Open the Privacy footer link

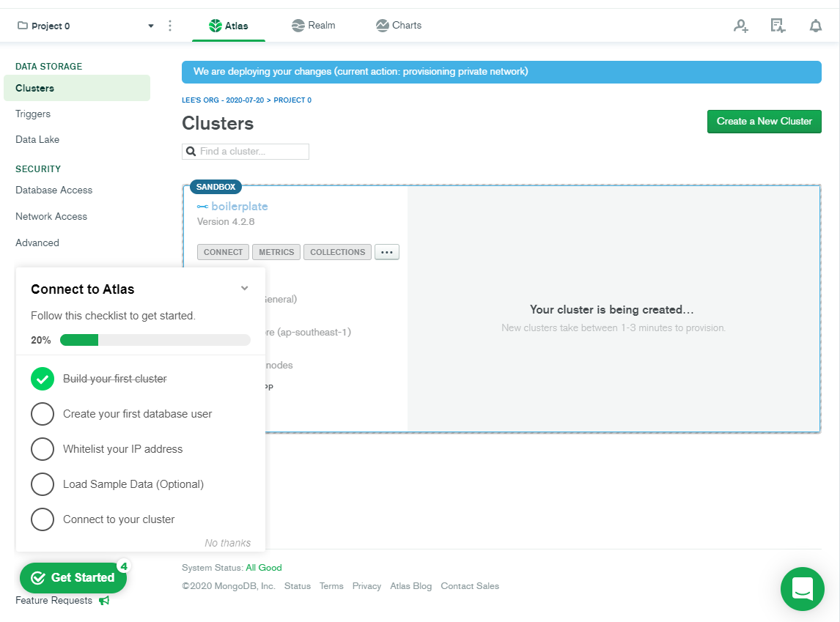point(366,586)
